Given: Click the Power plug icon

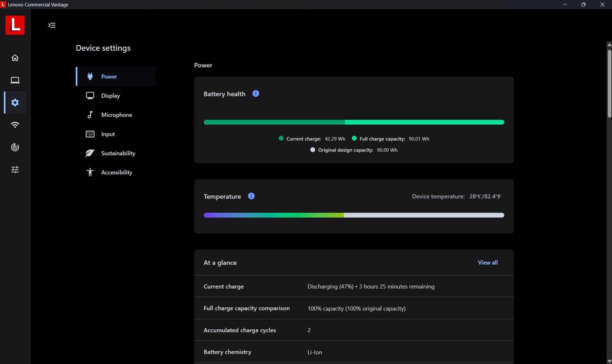Looking at the screenshot, I should [x=90, y=76].
